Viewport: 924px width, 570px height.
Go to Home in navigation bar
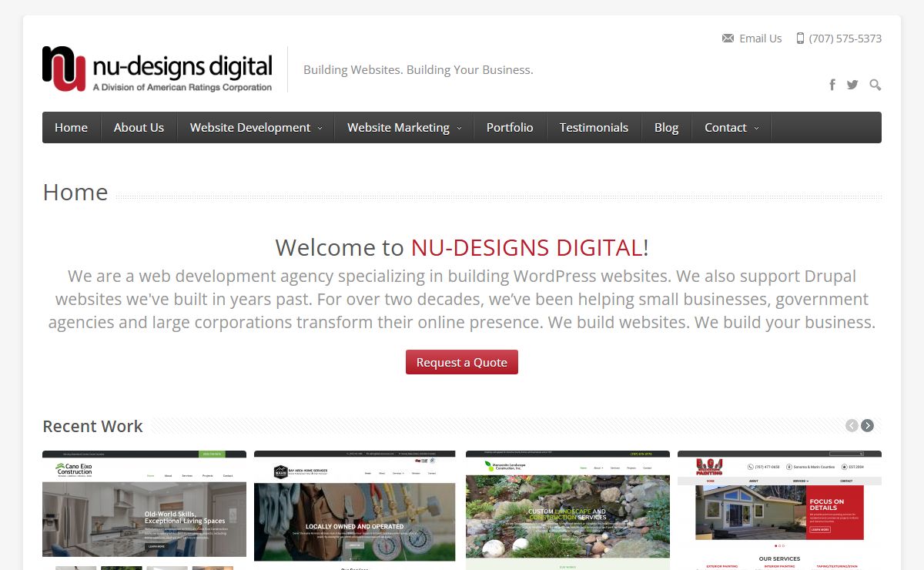[x=71, y=128]
